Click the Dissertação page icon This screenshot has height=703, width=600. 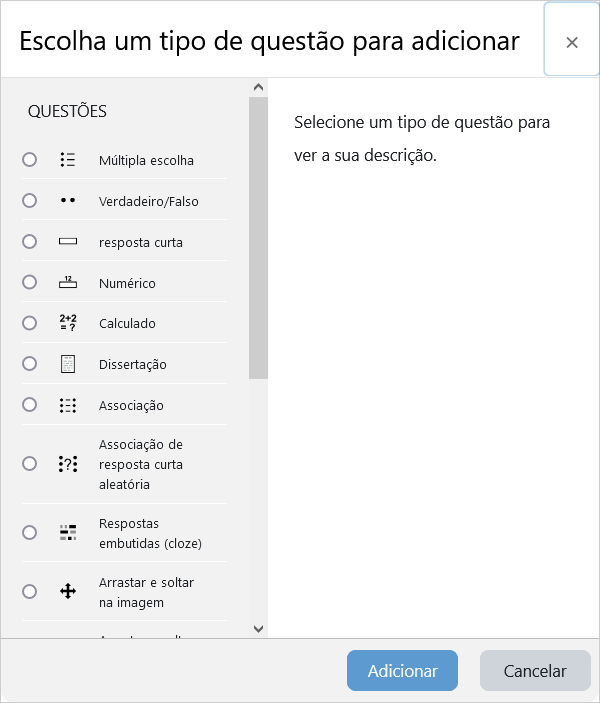[68, 364]
